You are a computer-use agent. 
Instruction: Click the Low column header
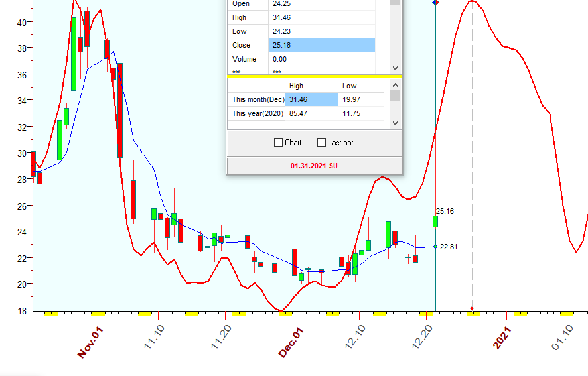(x=361, y=86)
